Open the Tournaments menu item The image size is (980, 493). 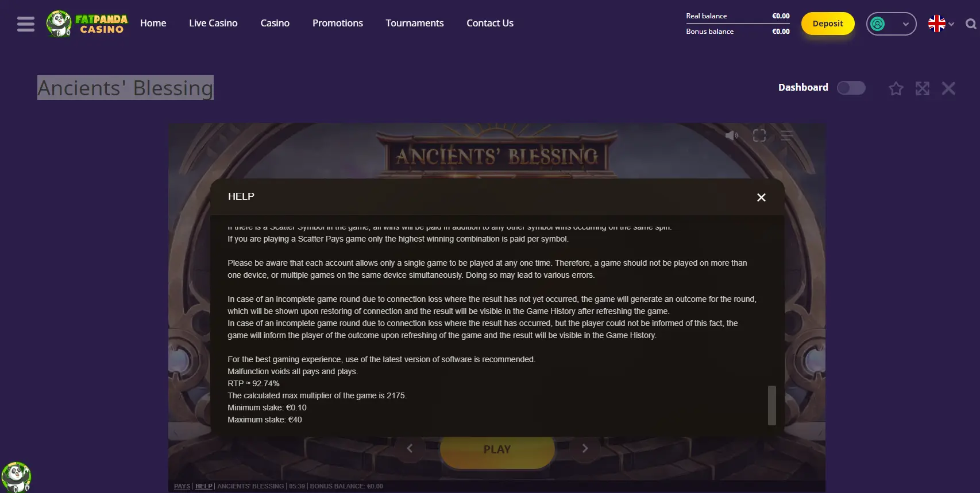click(x=415, y=23)
